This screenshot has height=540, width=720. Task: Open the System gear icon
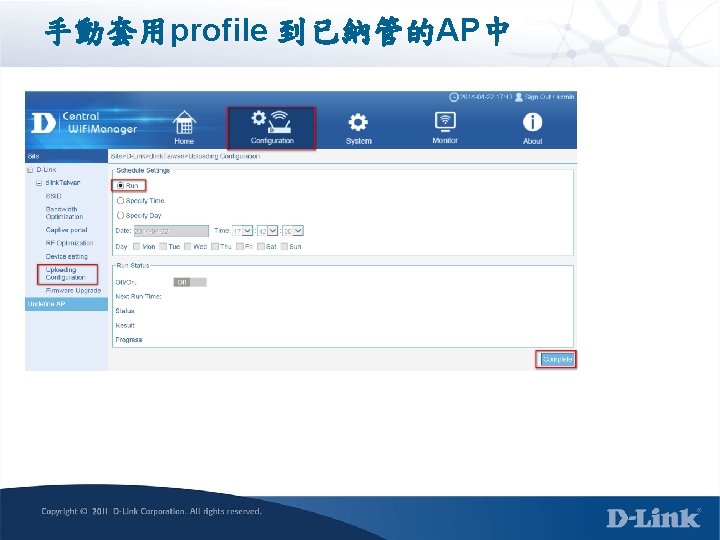pyautogui.click(x=358, y=123)
